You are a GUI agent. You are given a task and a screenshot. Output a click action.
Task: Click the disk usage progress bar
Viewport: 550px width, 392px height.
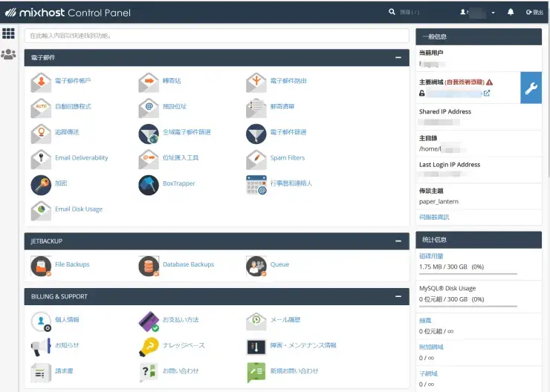point(468,274)
